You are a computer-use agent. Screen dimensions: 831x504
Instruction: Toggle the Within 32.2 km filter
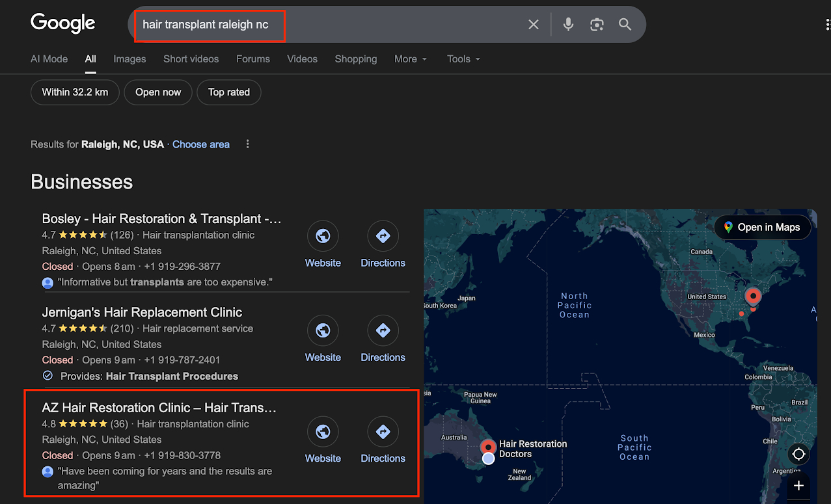point(75,92)
